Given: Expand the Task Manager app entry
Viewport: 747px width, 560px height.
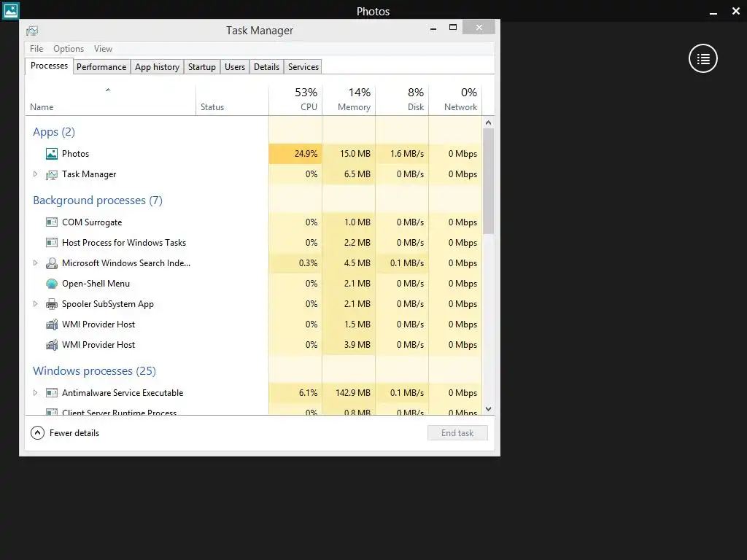Looking at the screenshot, I should [35, 174].
